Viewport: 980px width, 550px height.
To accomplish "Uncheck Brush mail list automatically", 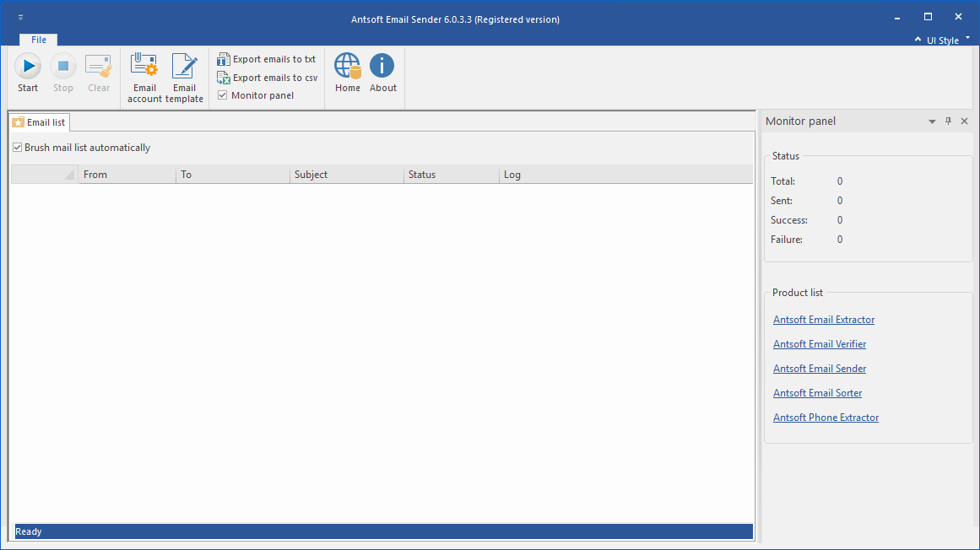I will click(x=18, y=148).
